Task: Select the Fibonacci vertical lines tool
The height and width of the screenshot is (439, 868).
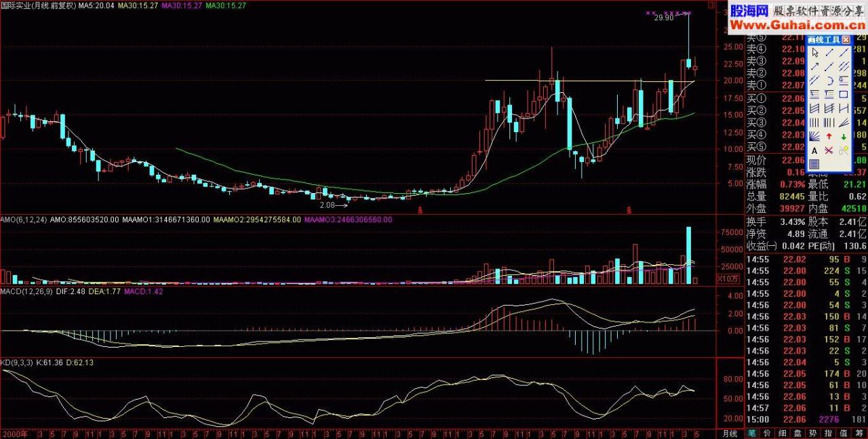Action: pos(829,122)
